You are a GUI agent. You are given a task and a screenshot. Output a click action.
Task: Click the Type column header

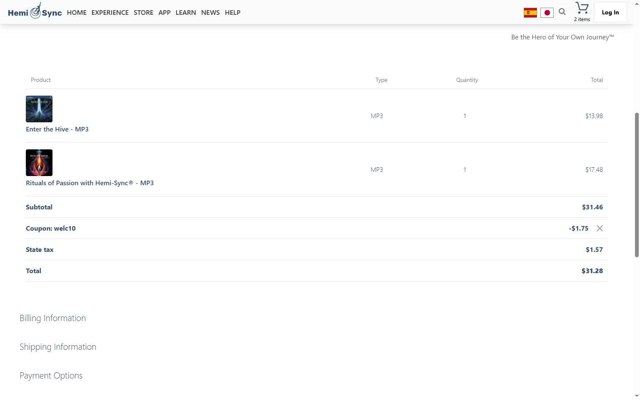tap(381, 80)
